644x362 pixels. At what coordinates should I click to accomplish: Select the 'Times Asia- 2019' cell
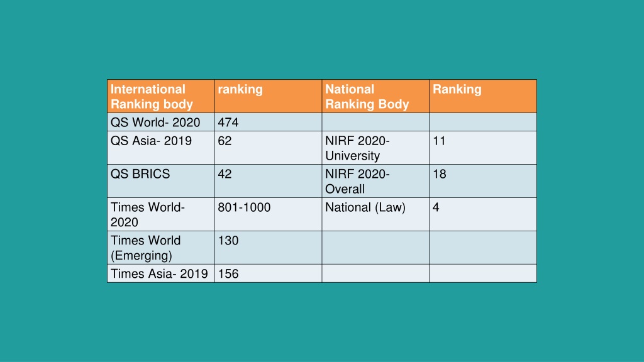pyautogui.click(x=161, y=273)
